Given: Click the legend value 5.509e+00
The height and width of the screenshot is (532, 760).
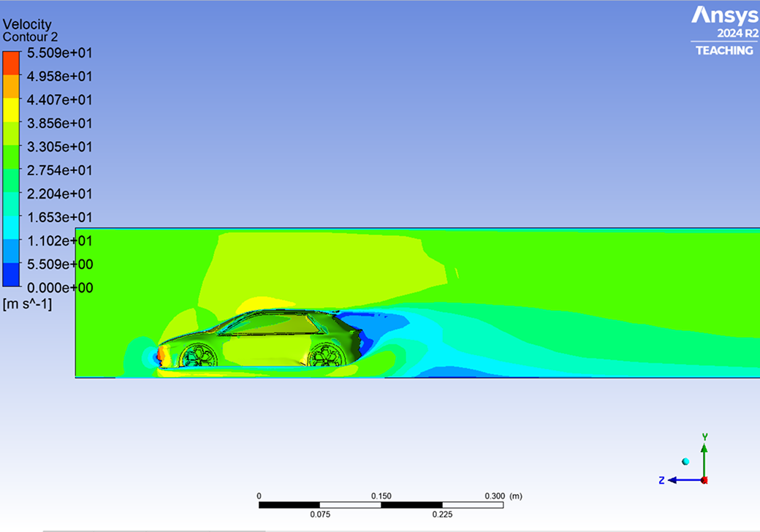Looking at the screenshot, I should (60, 264).
